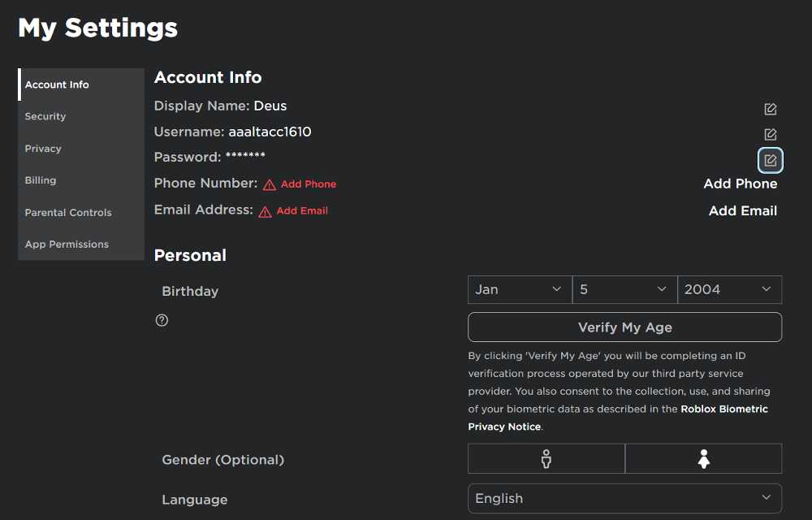View the App Permissions tab
The width and height of the screenshot is (812, 520).
[80, 244]
